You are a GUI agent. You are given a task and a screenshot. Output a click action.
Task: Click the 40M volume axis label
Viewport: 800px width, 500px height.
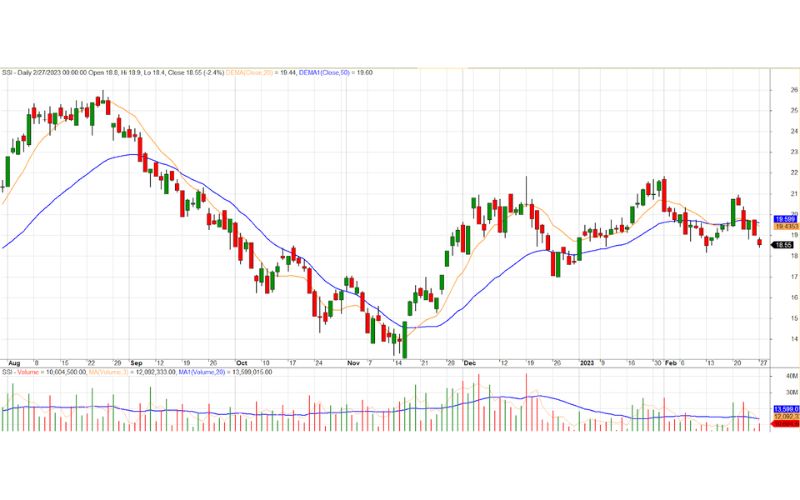coord(792,376)
